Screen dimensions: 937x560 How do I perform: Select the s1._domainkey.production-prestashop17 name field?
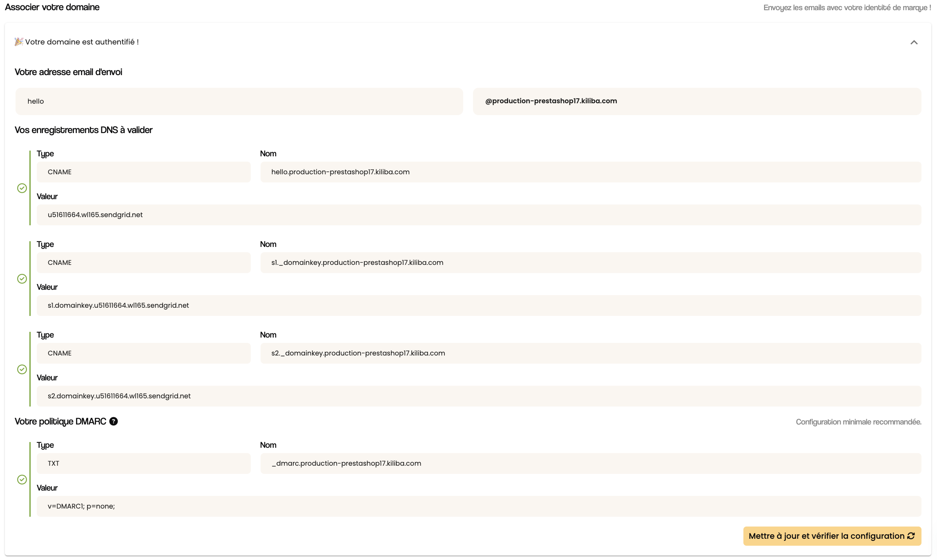(x=591, y=262)
